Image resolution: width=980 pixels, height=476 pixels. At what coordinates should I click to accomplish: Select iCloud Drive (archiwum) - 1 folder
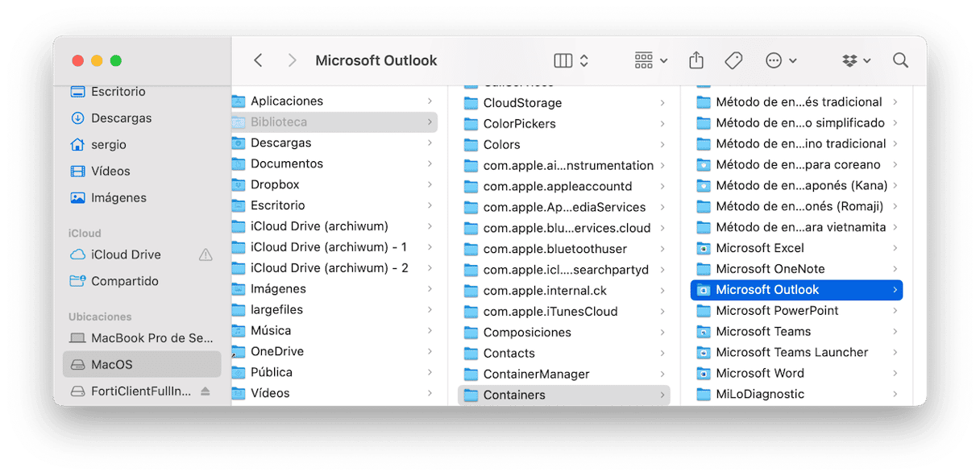333,247
